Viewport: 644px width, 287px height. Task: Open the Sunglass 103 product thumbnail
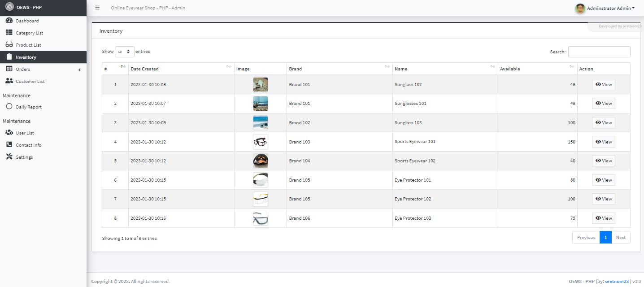pos(261,122)
